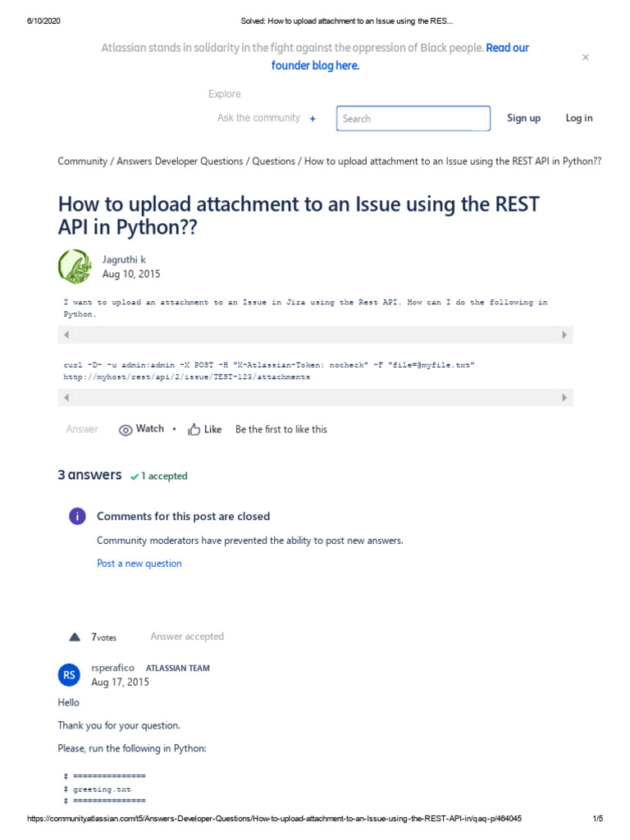The width and height of the screenshot is (630, 840).
Task: Upvote the accepted answer with the arrow
Action: click(75, 637)
